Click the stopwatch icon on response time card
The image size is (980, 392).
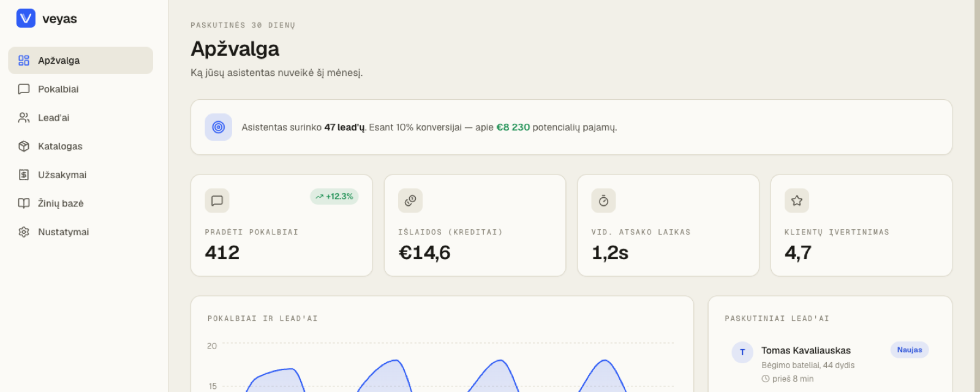603,200
